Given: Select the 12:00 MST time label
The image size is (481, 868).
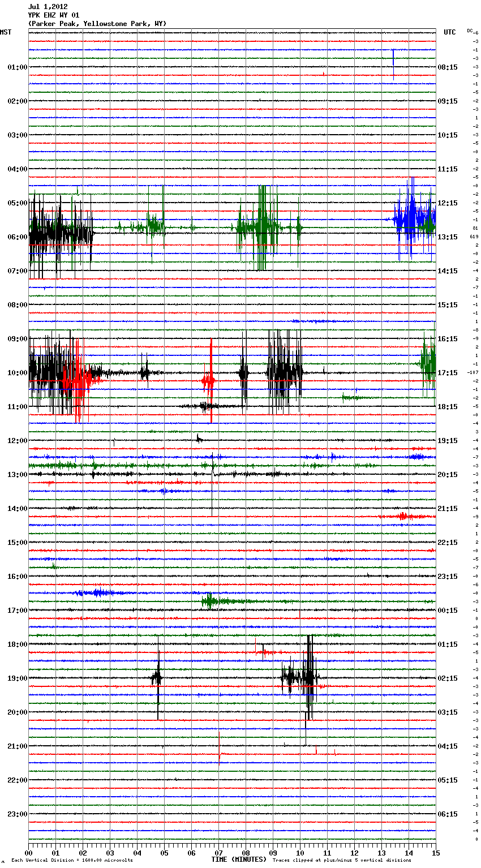Looking at the screenshot, I should [17, 441].
